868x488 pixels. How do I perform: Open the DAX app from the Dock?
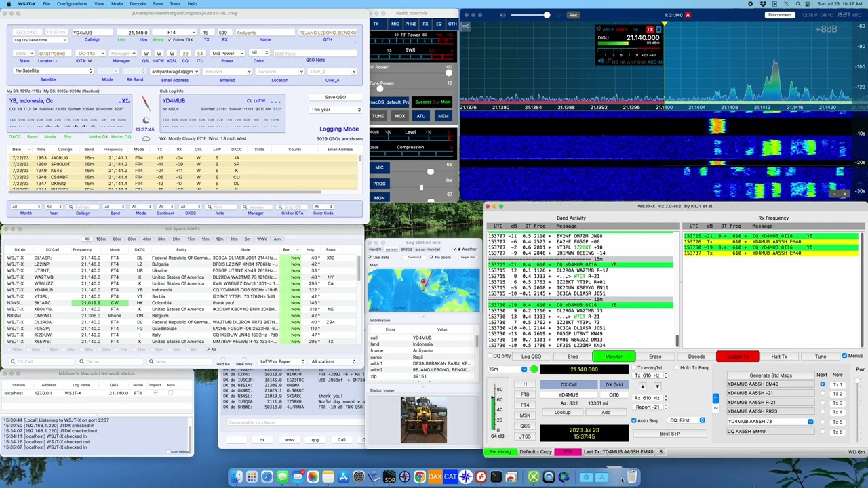coord(435,477)
